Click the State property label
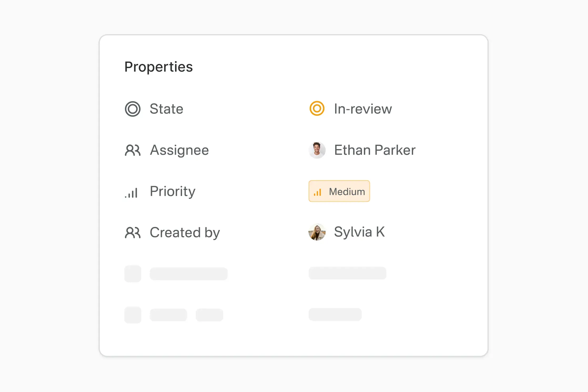The width and height of the screenshot is (588, 392). (x=166, y=109)
